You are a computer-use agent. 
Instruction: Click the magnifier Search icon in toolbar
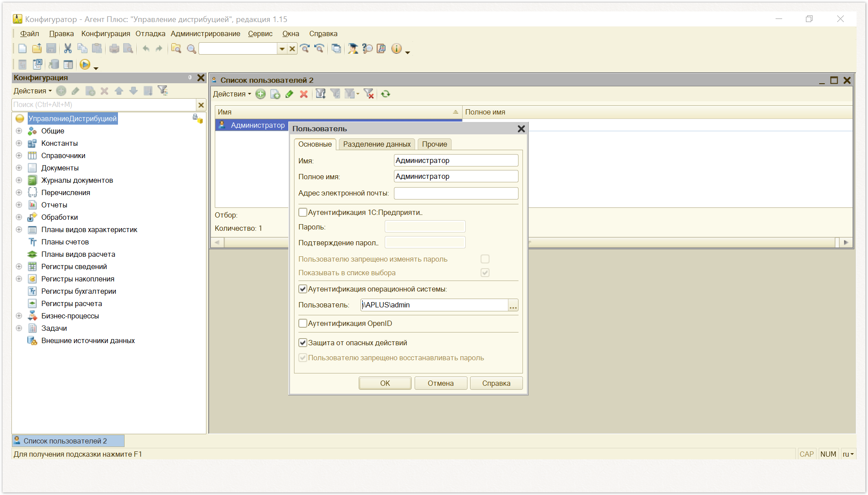click(x=191, y=49)
